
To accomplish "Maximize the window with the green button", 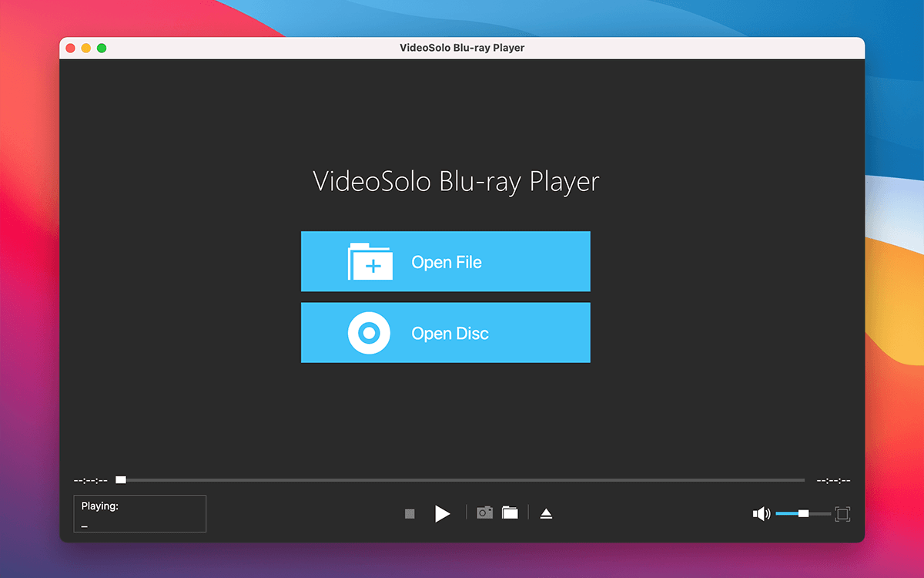I will (102, 48).
